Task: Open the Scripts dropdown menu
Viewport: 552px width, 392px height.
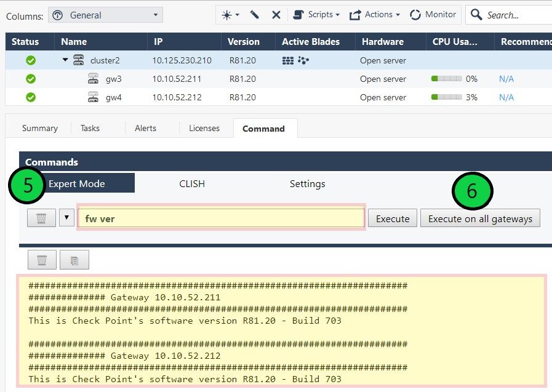Action: (316, 15)
